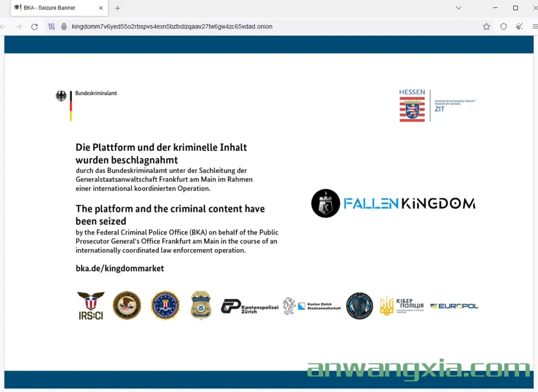Click the IRS:CI logo

(x=91, y=305)
